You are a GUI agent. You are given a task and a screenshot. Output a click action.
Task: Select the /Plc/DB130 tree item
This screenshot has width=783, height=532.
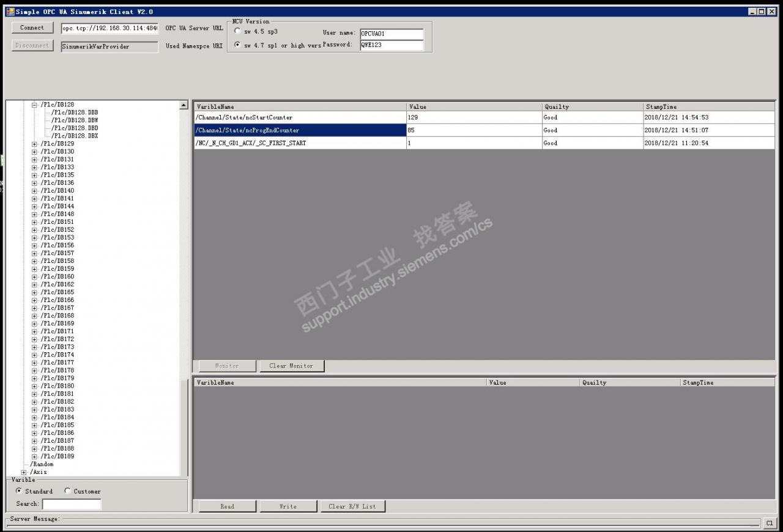coord(58,152)
